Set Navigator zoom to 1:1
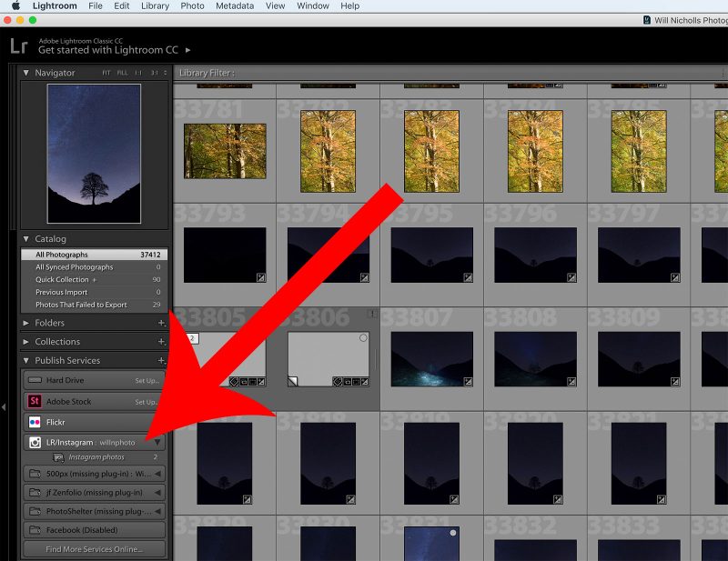The image size is (728, 561). tap(138, 73)
